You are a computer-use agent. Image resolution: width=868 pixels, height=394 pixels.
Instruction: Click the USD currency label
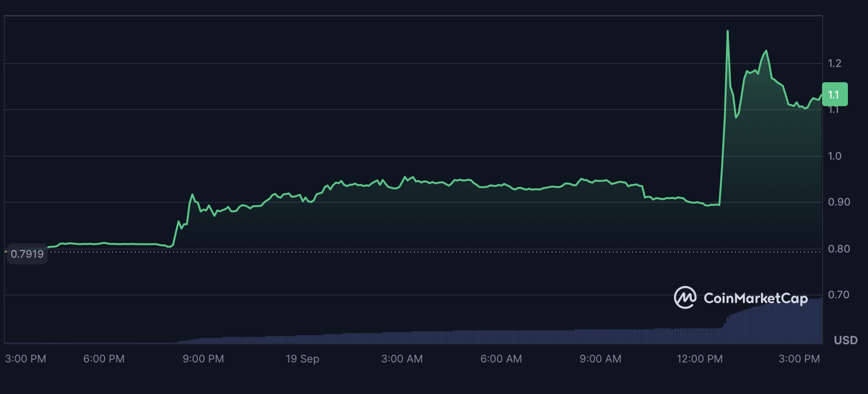click(x=846, y=340)
